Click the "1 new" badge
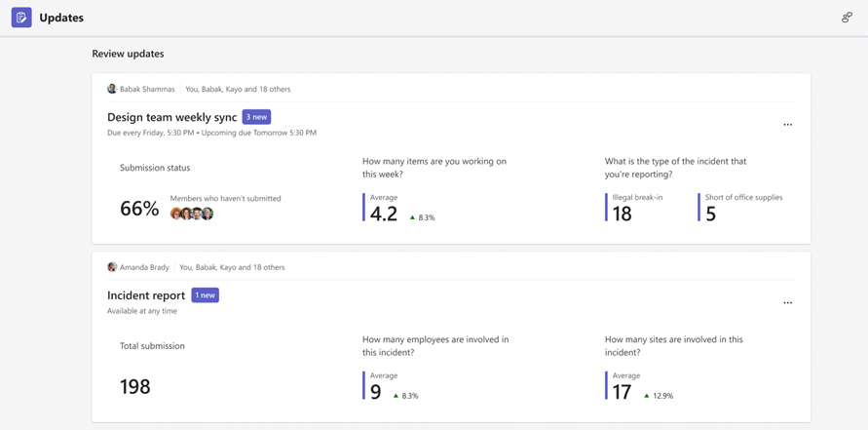The width and height of the screenshot is (868, 430). pyautogui.click(x=205, y=295)
